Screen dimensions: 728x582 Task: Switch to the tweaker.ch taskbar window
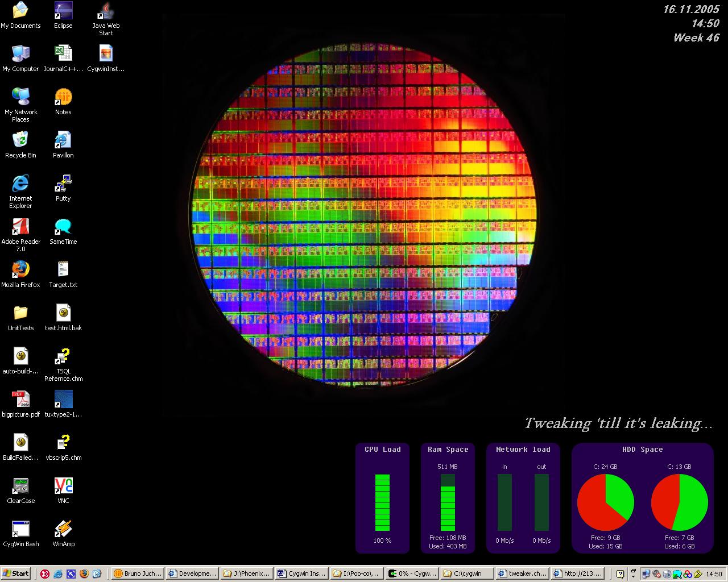point(522,573)
